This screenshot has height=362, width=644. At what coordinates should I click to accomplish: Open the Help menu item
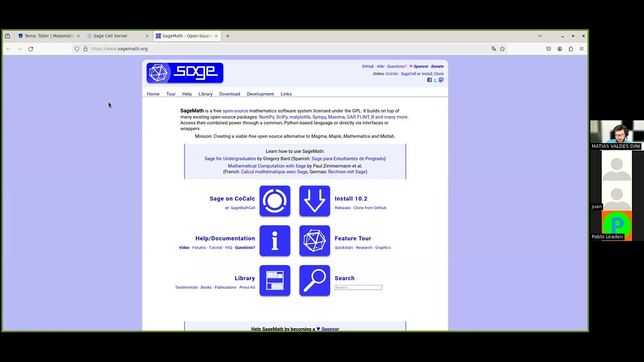click(187, 94)
